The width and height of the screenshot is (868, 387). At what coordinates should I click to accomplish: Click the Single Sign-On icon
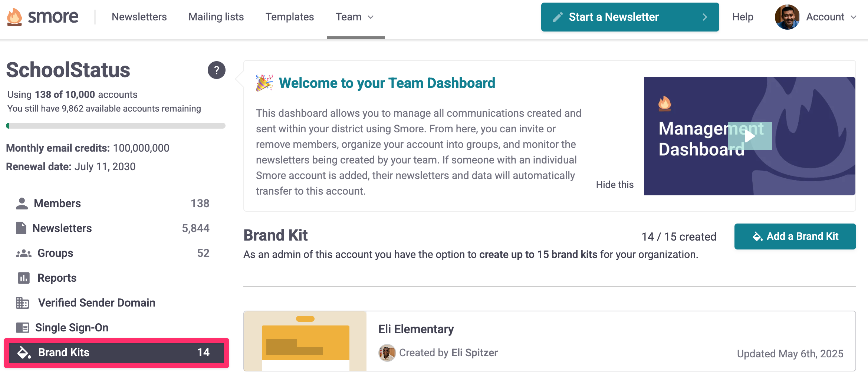pyautogui.click(x=23, y=328)
